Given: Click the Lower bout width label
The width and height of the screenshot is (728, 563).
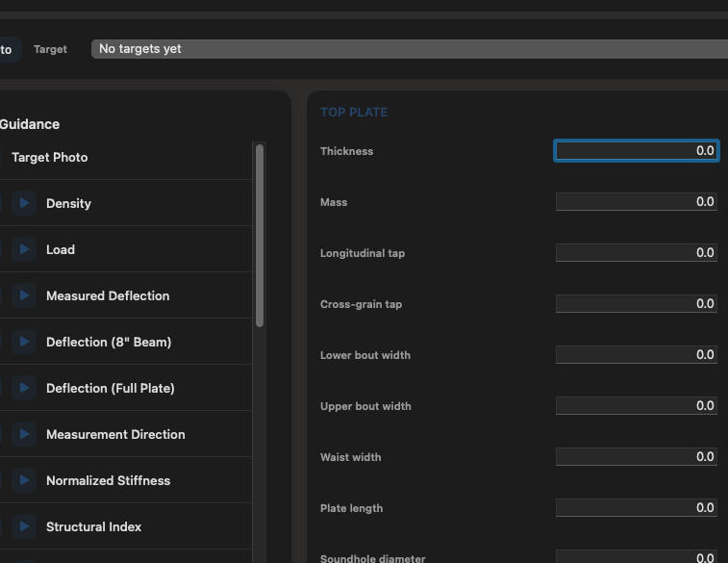Looking at the screenshot, I should click(365, 355).
